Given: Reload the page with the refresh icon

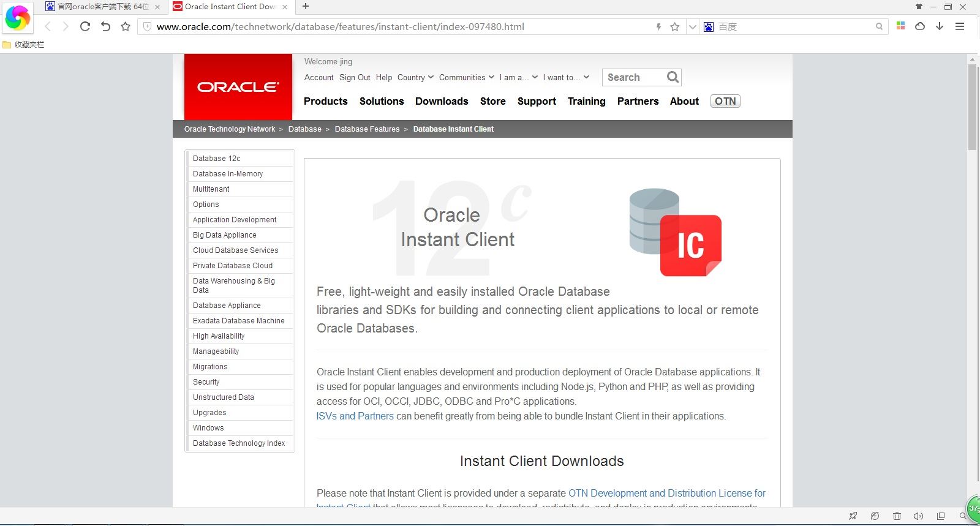Looking at the screenshot, I should point(85,26).
